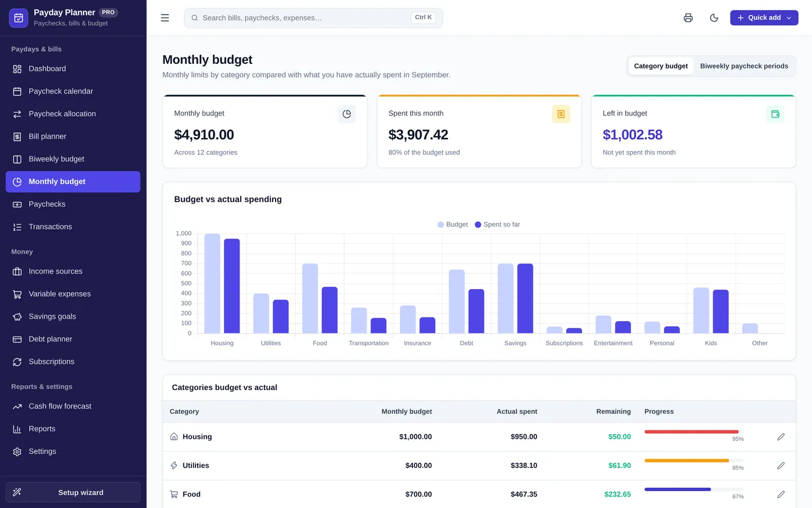The image size is (812, 508).
Task: Click the Paychecks sidebar icon
Action: tap(17, 204)
